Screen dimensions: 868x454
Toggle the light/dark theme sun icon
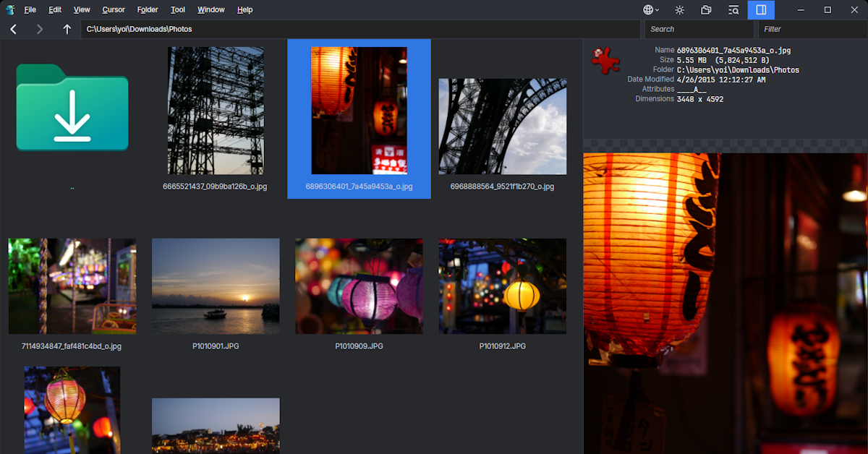(679, 10)
